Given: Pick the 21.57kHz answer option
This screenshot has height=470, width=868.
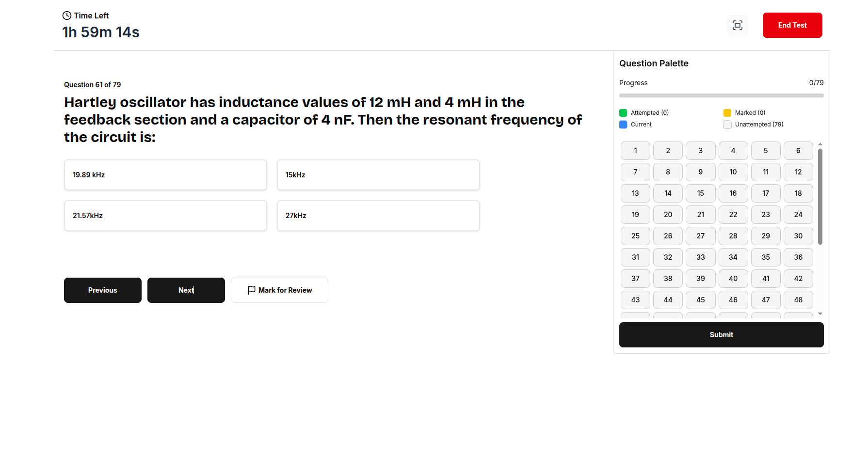Looking at the screenshot, I should [165, 216].
